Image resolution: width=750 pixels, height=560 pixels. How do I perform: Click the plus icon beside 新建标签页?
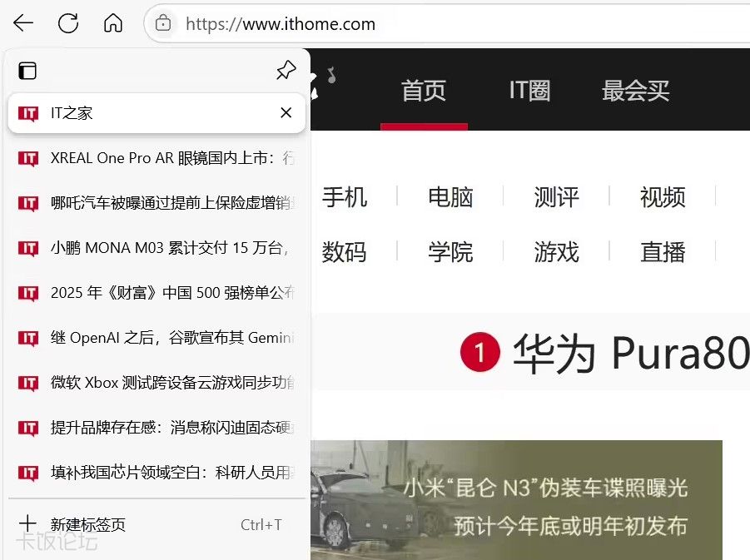coord(27,523)
